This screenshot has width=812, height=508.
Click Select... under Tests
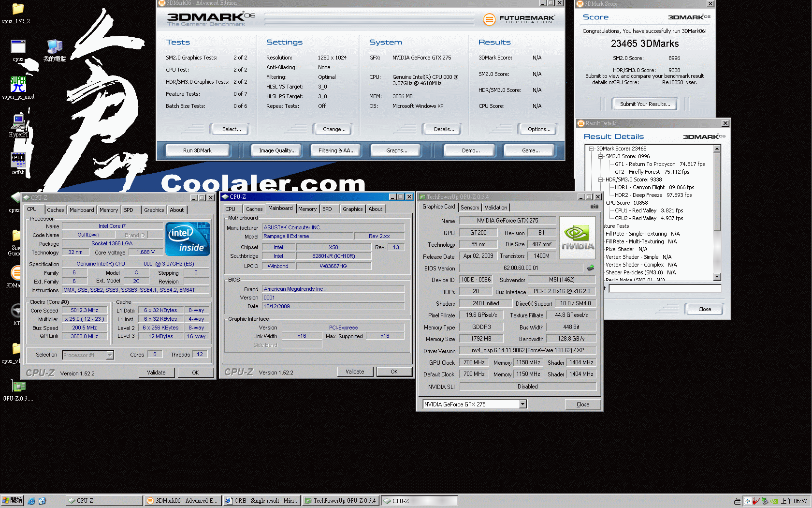coord(231,129)
